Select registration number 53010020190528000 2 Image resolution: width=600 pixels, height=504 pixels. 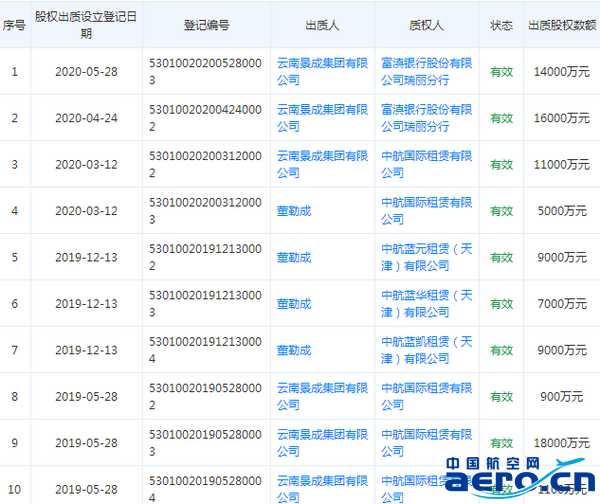coord(205,396)
